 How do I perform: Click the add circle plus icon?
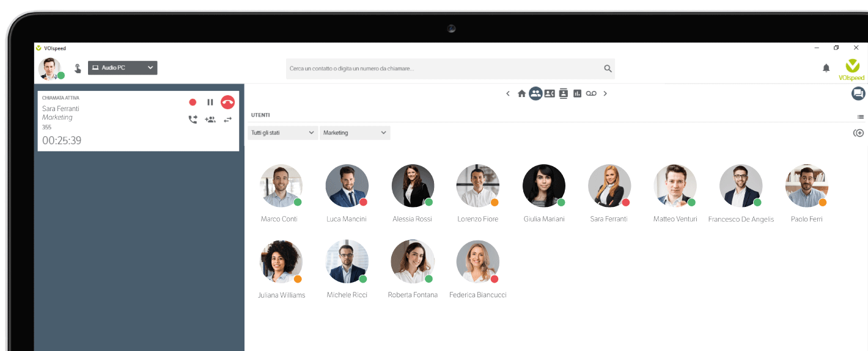pos(858,133)
